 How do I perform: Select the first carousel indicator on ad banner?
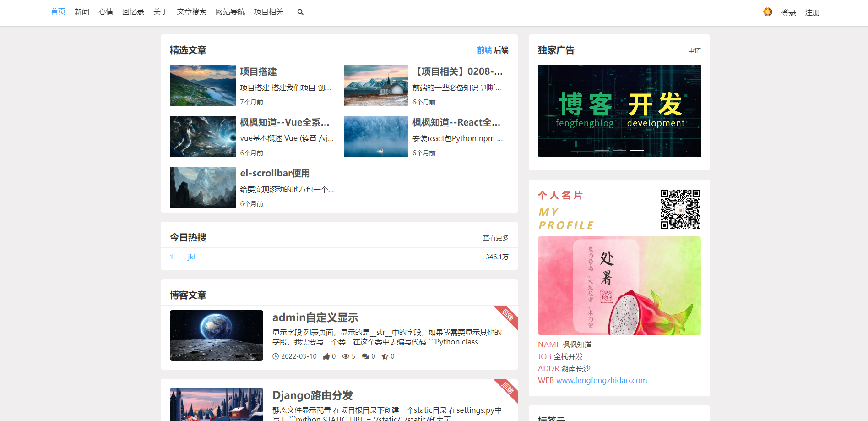click(x=602, y=151)
